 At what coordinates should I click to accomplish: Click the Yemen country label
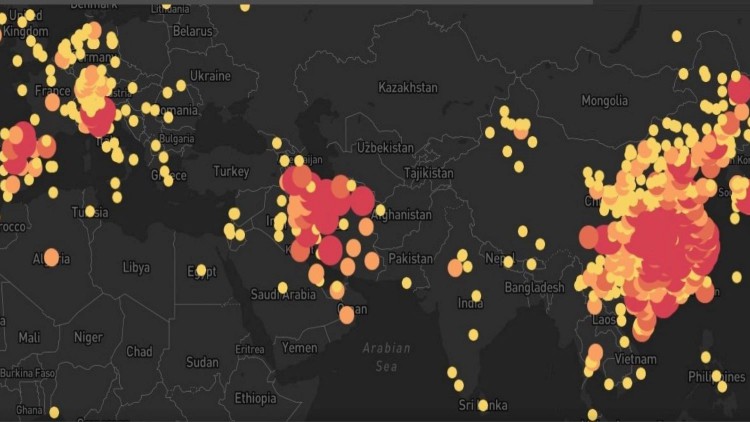(299, 348)
